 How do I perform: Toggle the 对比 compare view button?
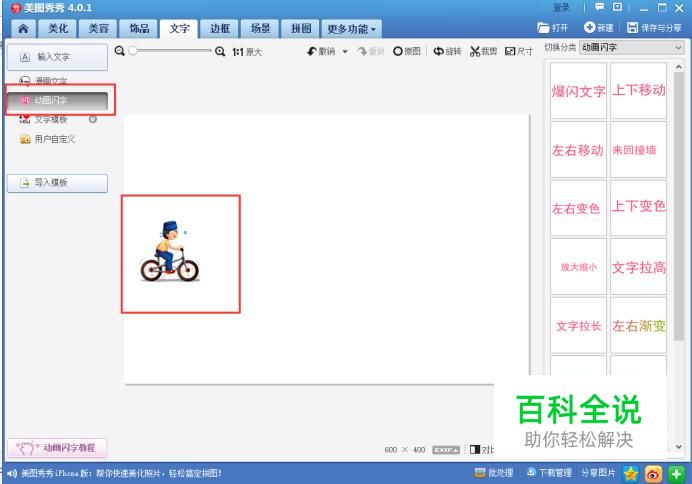click(x=481, y=450)
